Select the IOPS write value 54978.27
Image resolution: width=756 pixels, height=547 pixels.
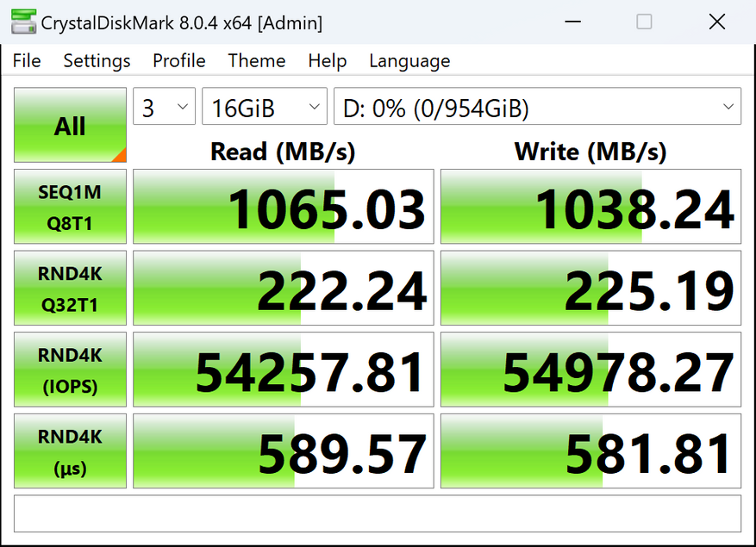pyautogui.click(x=590, y=370)
